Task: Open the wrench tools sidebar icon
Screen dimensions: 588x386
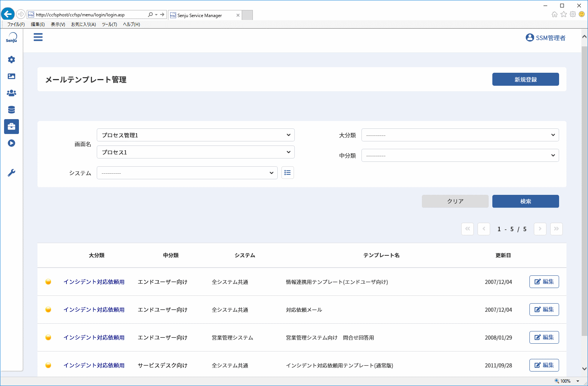Action: [11, 173]
